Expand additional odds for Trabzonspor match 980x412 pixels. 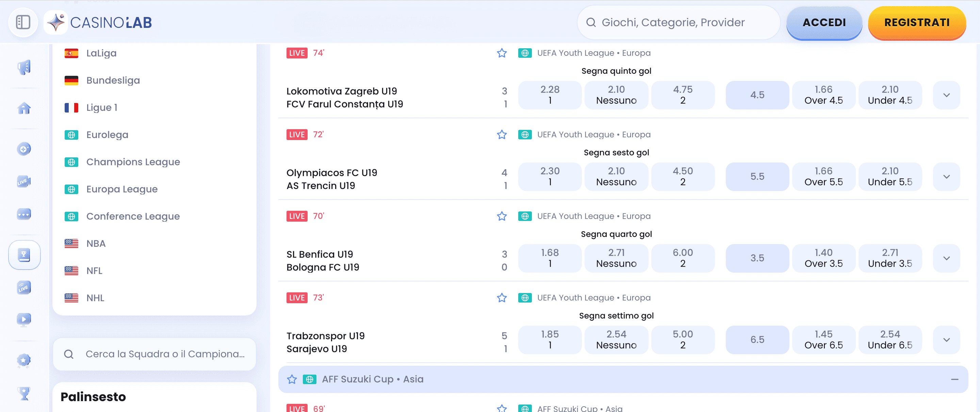(x=946, y=339)
